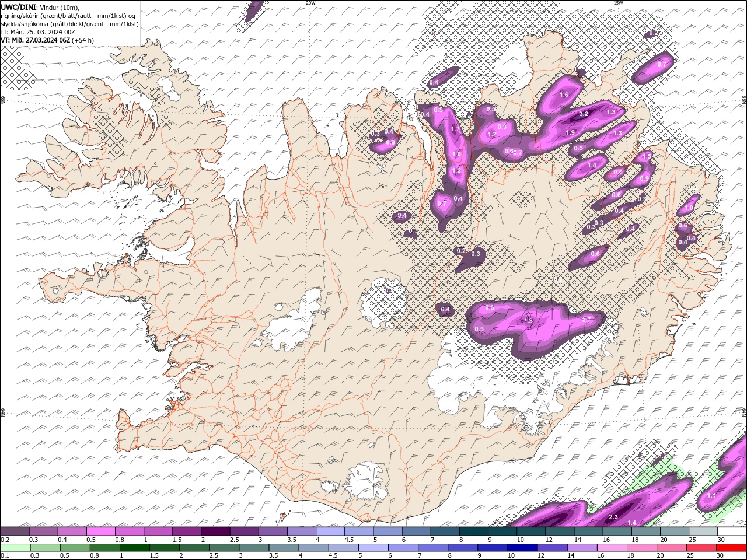747x560 pixels.
Task: Click the IT: Mán. 25. 03. 2024 00Z line
Action: point(37,32)
